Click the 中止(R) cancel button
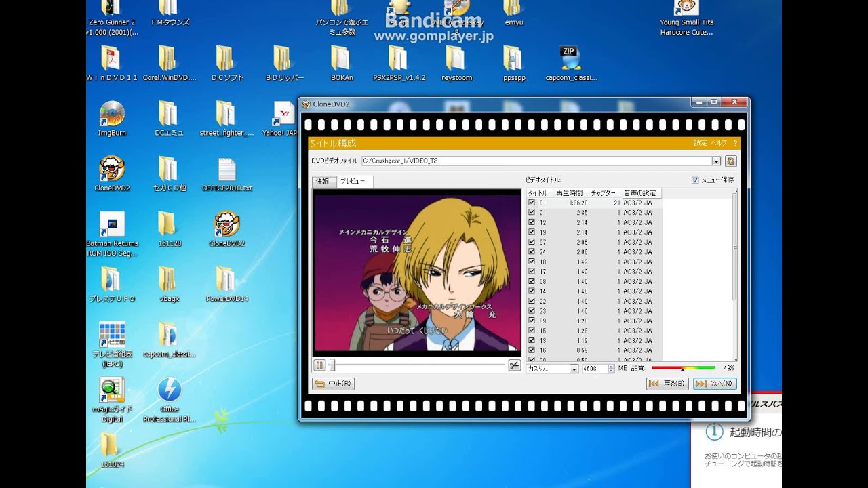The width and height of the screenshot is (868, 488). [x=334, y=384]
